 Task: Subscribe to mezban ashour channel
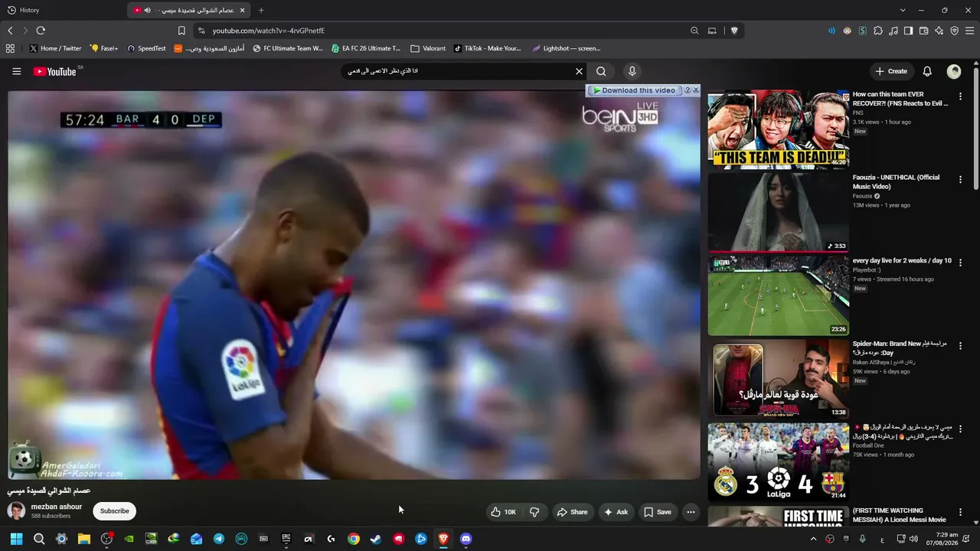click(115, 511)
